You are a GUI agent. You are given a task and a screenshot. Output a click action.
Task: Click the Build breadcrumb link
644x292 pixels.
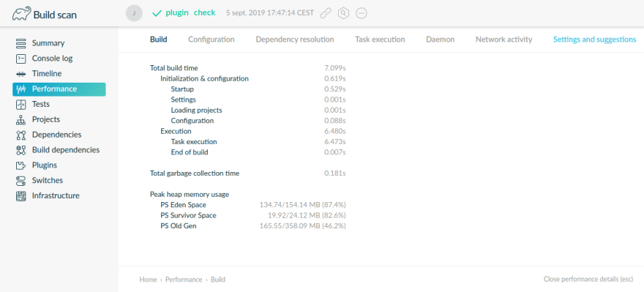217,280
